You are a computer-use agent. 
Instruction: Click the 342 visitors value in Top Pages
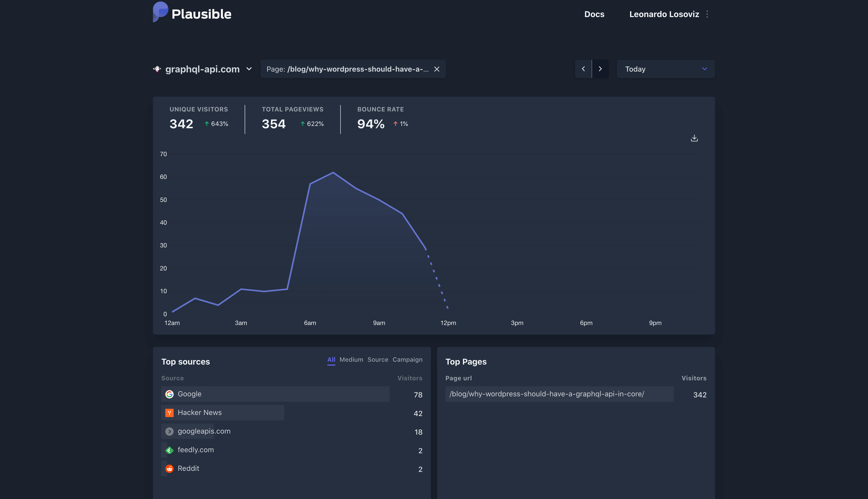[x=700, y=395]
